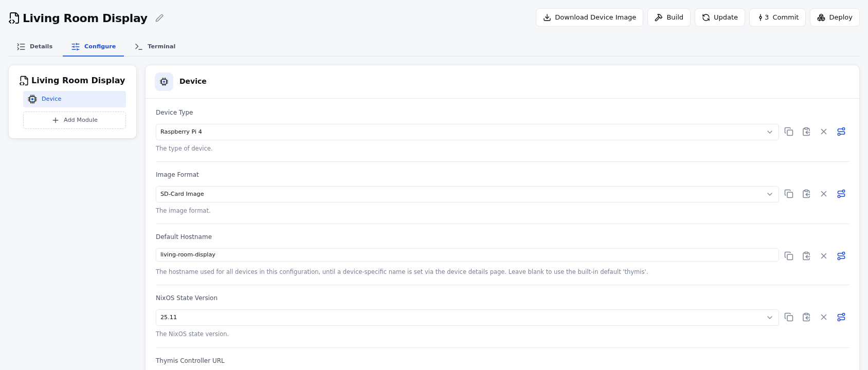Clear the Device Type setting
Image resolution: width=868 pixels, height=370 pixels.
click(x=824, y=132)
